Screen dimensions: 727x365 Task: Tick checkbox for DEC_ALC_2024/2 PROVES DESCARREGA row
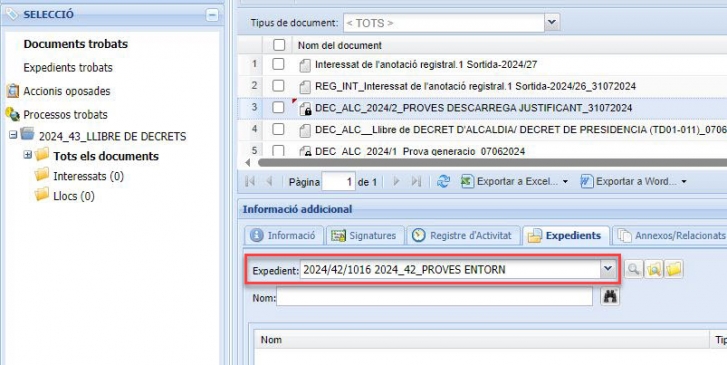click(x=278, y=108)
